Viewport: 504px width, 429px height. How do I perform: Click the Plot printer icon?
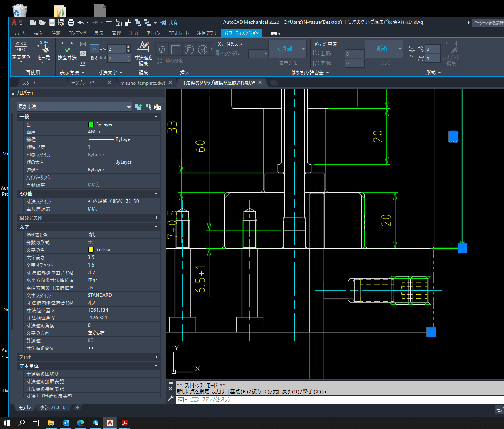point(71,23)
